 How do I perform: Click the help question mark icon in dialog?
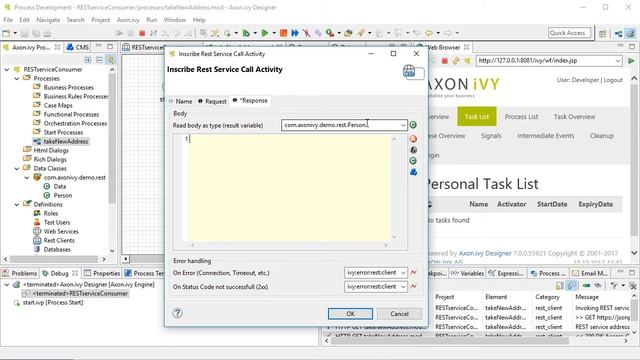177,313
